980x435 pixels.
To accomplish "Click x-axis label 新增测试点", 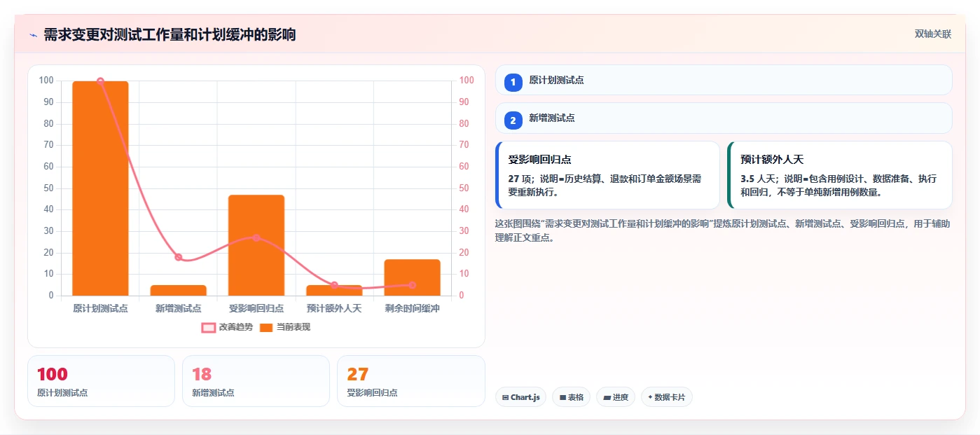I will click(x=178, y=308).
